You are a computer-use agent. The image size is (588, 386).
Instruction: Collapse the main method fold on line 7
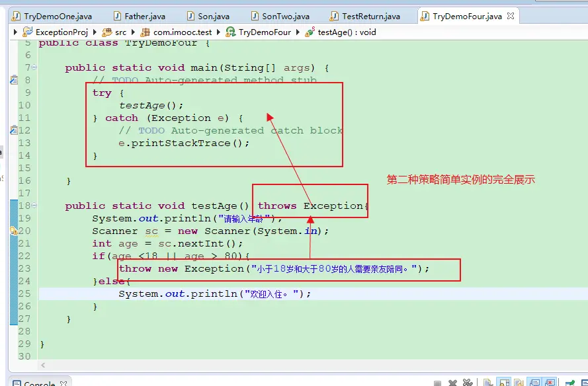(34, 67)
